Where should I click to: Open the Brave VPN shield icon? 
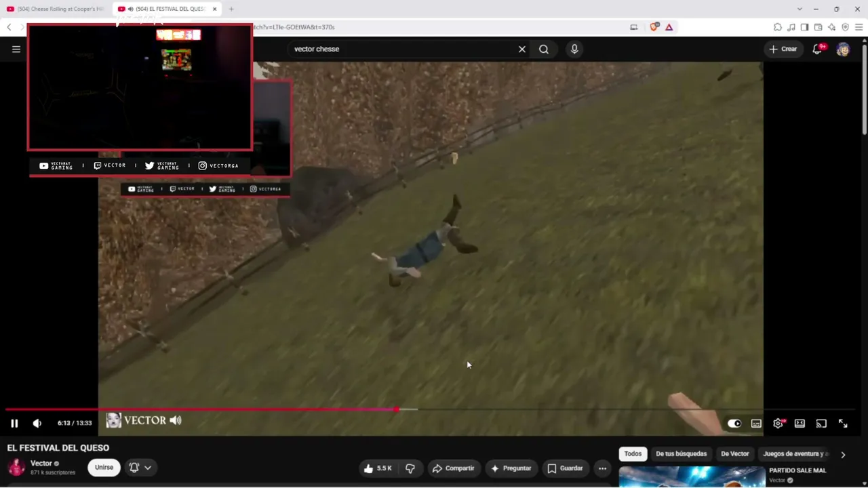(845, 27)
